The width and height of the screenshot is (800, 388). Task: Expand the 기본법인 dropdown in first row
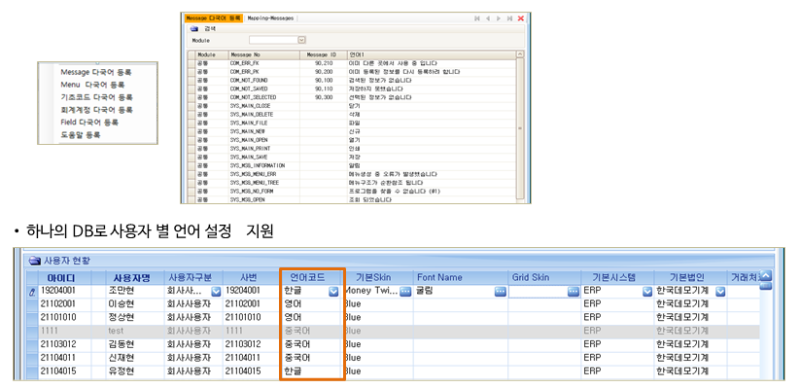pos(720,292)
